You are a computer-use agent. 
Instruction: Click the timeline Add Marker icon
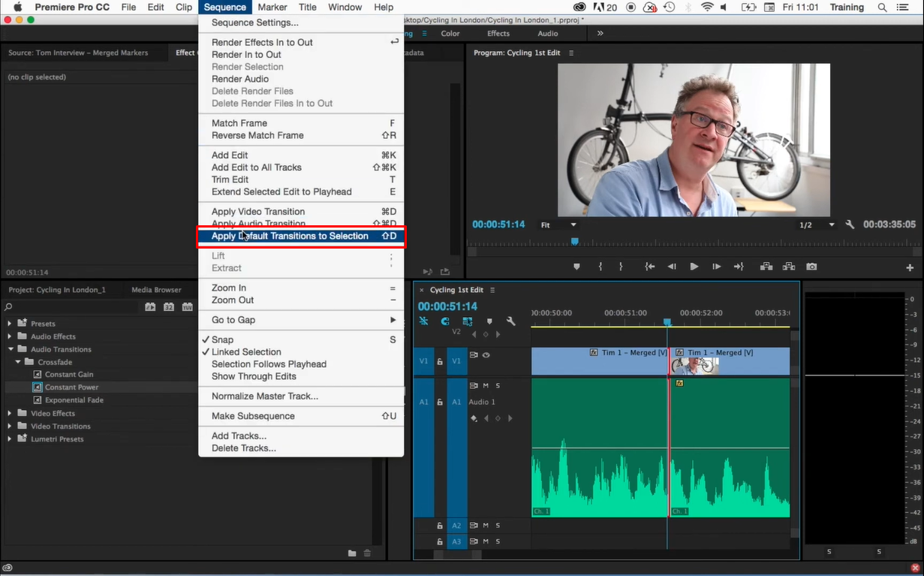(x=489, y=321)
